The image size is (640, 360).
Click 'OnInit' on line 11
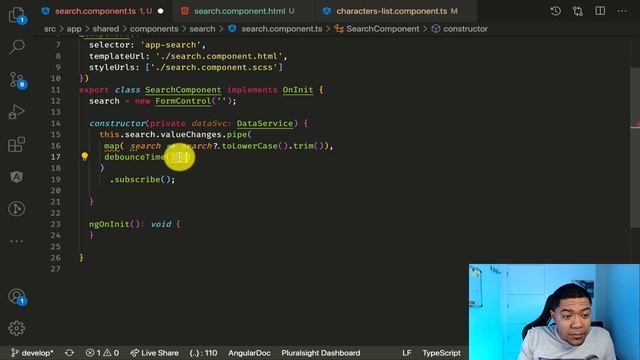[x=298, y=90]
